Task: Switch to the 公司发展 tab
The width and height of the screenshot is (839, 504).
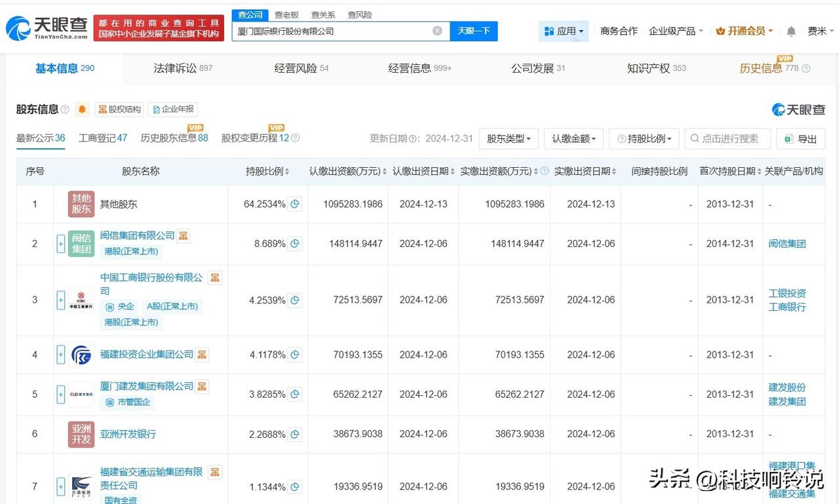Action: tap(538, 68)
